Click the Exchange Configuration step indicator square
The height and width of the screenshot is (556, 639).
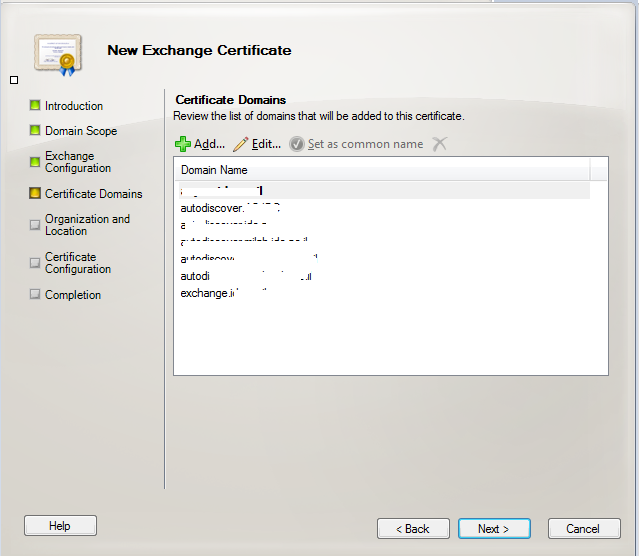35,162
